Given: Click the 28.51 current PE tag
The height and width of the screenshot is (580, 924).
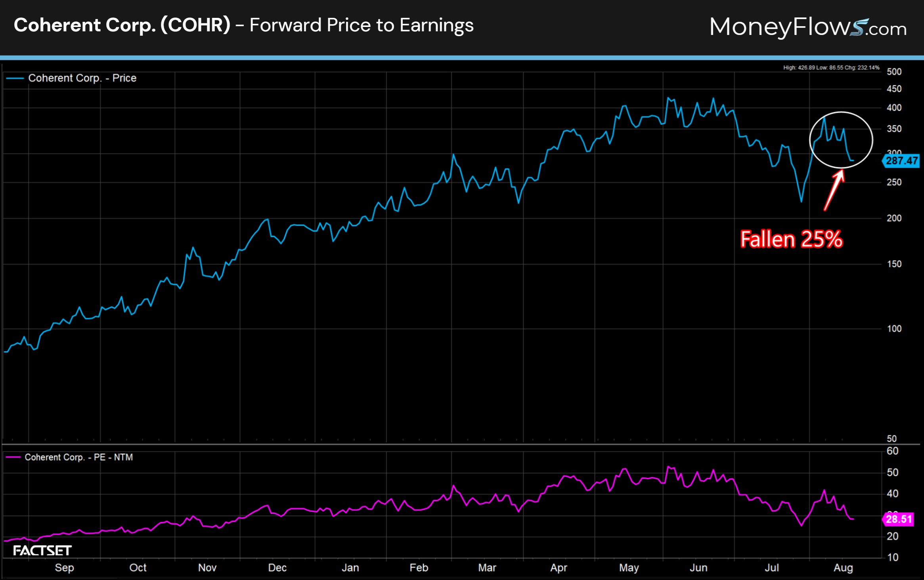Looking at the screenshot, I should 899,519.
